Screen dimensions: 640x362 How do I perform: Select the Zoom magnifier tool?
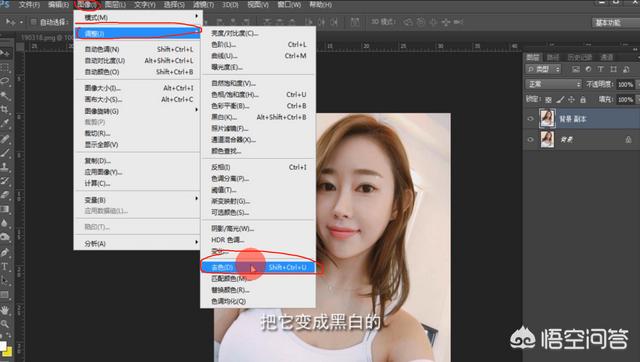coord(4,324)
